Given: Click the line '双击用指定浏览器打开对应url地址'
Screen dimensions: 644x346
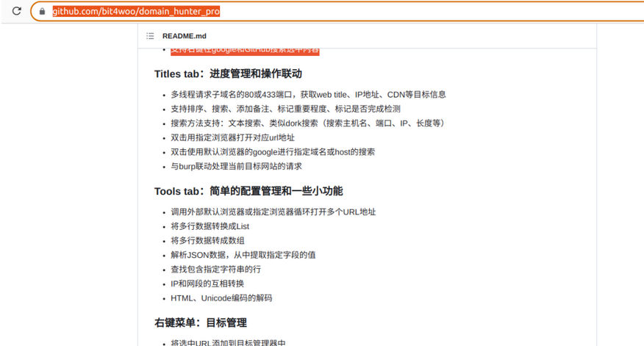Looking at the screenshot, I should point(232,137).
